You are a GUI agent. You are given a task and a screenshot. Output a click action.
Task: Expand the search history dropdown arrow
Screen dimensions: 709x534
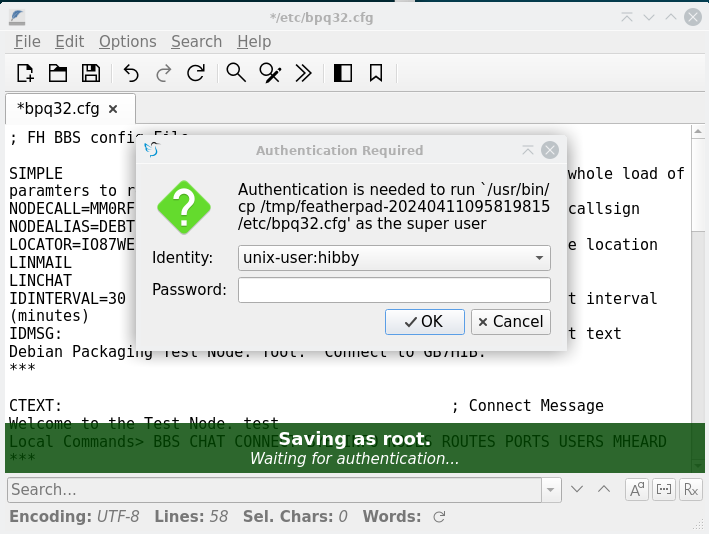click(552, 489)
